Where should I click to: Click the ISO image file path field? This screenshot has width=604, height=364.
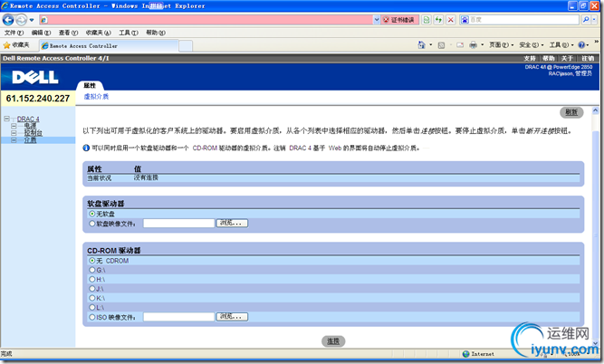tap(178, 317)
